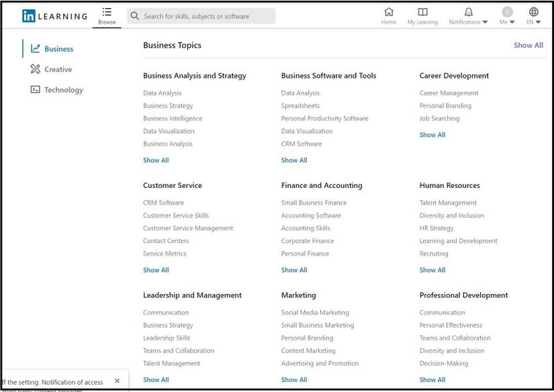Click the Creative pencil-ruler icon
The height and width of the screenshot is (392, 554).
point(35,69)
